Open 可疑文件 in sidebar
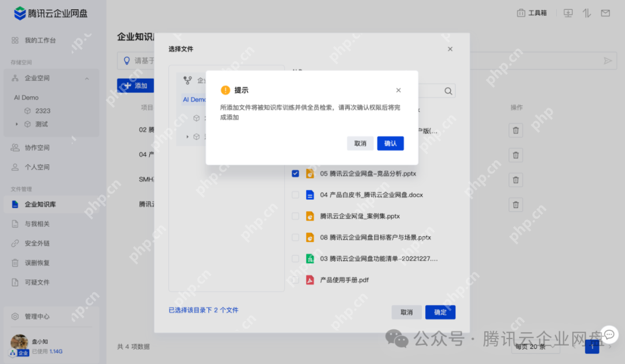This screenshot has width=625, height=364. (x=37, y=282)
